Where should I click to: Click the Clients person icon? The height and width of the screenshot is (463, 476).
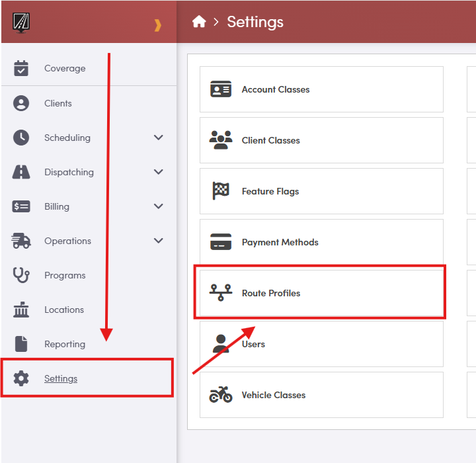21,103
